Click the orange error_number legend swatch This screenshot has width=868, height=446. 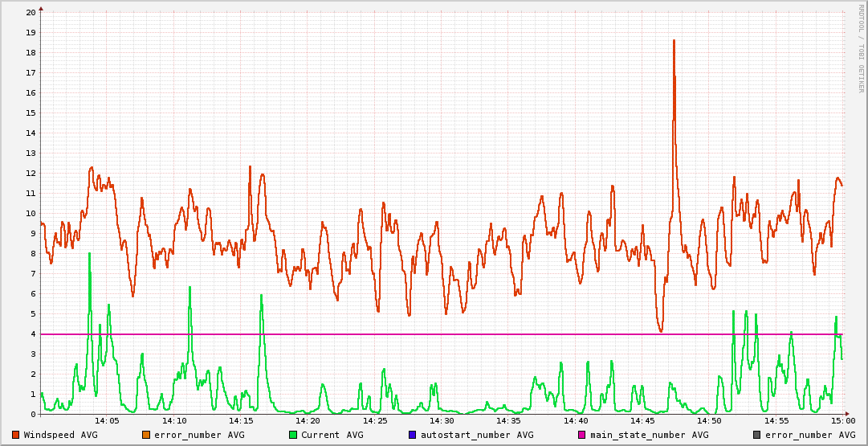coord(146,435)
